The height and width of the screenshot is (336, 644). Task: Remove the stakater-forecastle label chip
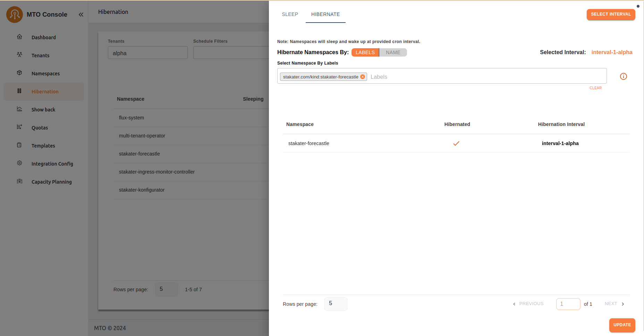tap(363, 77)
